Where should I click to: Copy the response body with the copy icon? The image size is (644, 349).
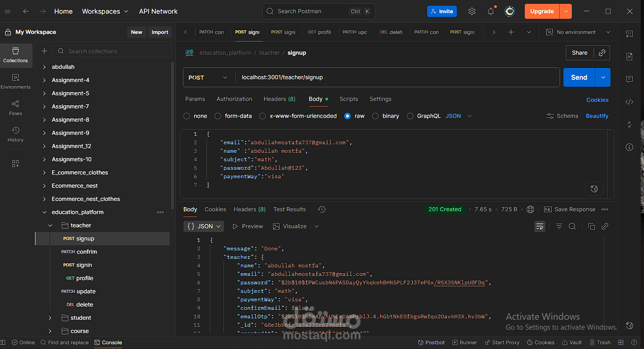click(592, 226)
